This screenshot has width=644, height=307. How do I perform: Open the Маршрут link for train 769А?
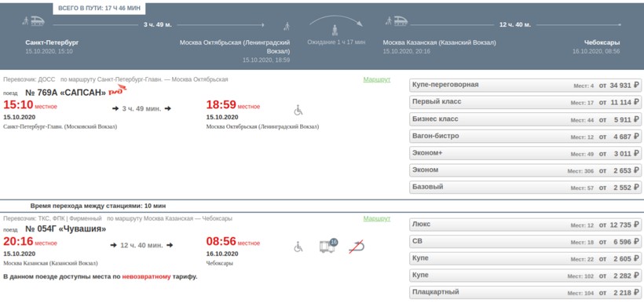click(377, 79)
